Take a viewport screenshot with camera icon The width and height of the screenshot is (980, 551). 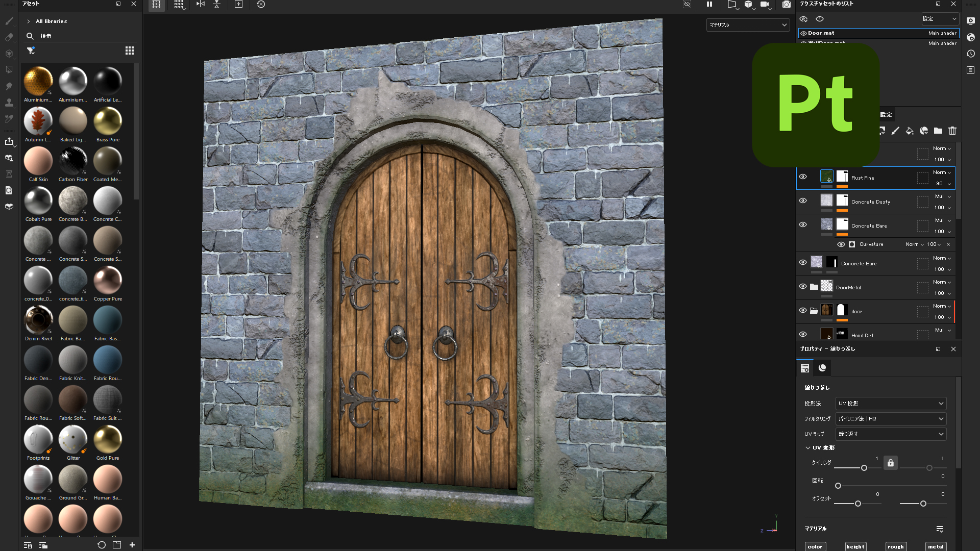[787, 4]
